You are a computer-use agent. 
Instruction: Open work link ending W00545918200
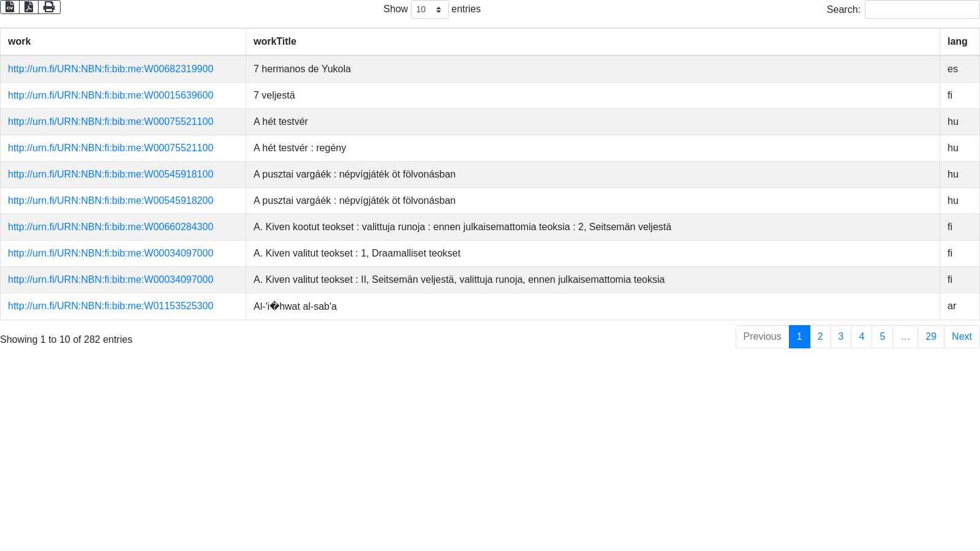[110, 201]
